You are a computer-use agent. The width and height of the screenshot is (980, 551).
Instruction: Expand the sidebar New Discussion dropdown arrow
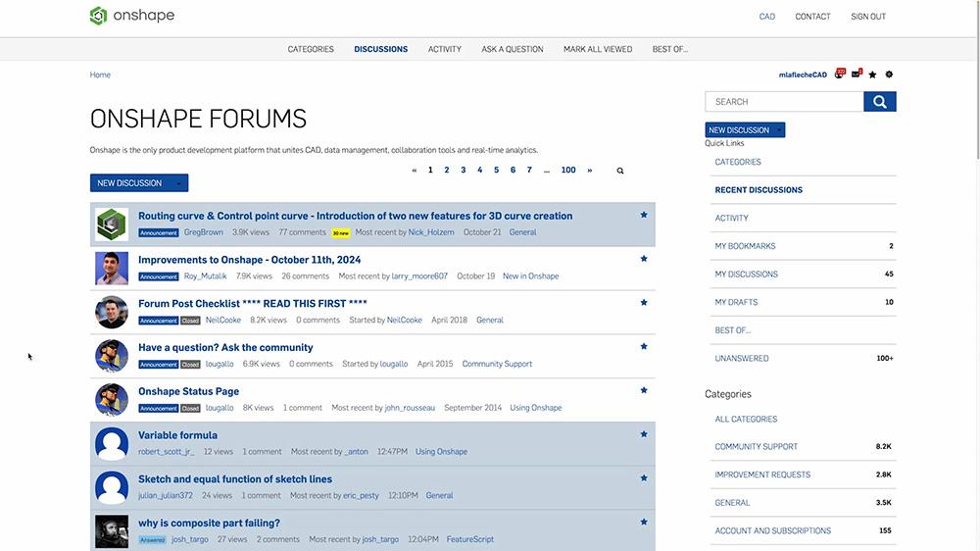[x=778, y=130]
